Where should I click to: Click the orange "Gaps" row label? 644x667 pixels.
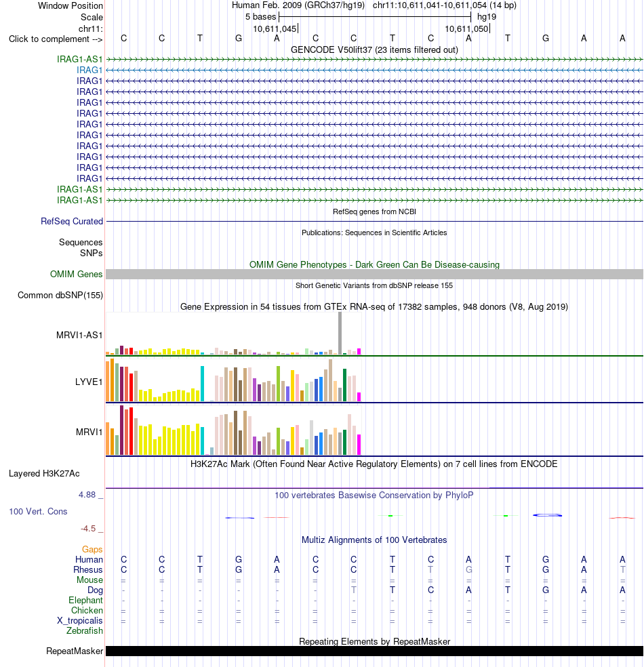click(92, 550)
